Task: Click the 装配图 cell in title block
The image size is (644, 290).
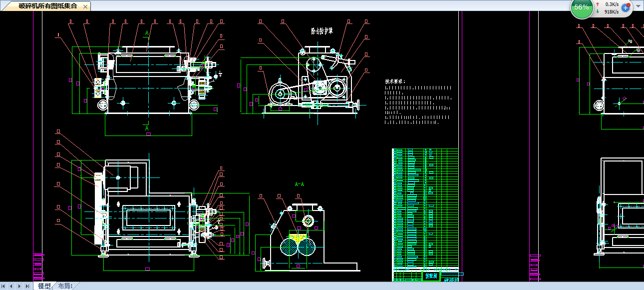Action: point(430,275)
